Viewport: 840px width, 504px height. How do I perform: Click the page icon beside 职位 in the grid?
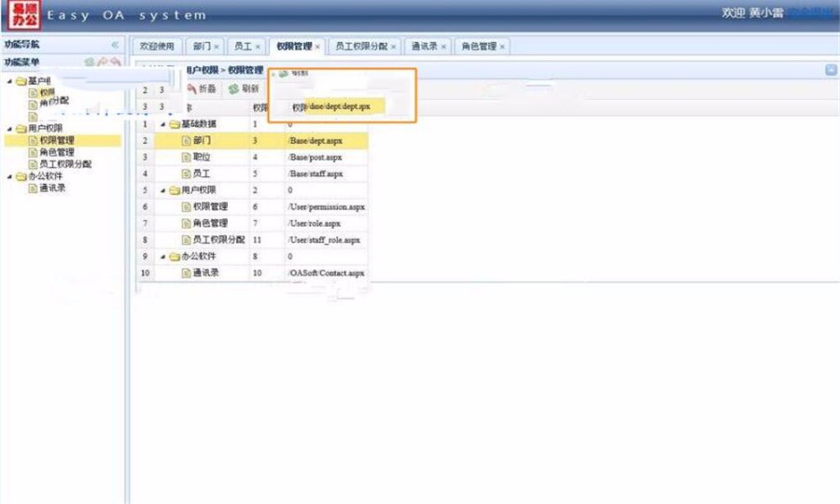(187, 158)
